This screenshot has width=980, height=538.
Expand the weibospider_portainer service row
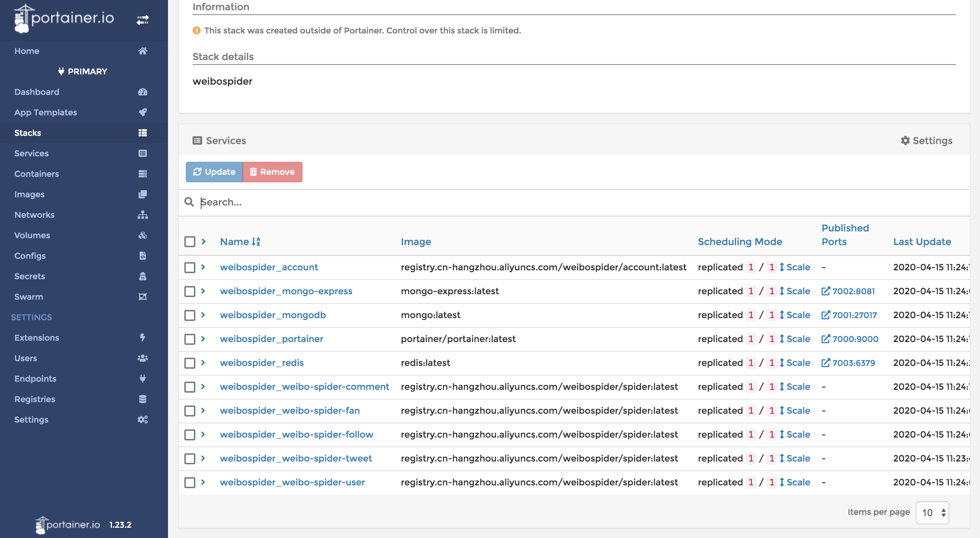203,339
